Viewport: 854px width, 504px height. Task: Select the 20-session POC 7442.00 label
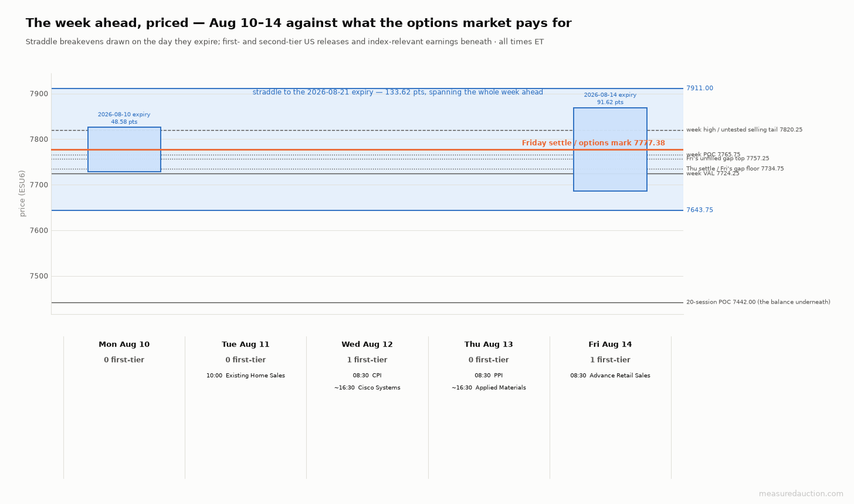758,302
